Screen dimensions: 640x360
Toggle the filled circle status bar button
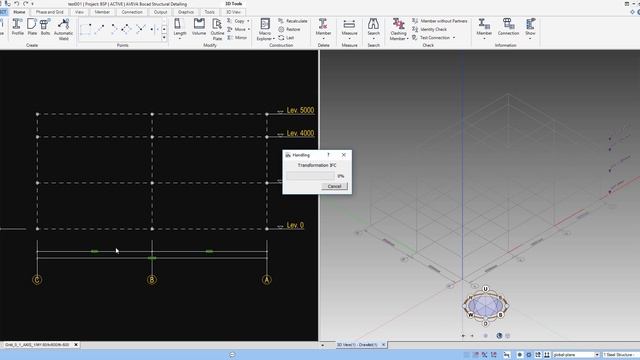pyautogui.click(x=520, y=355)
